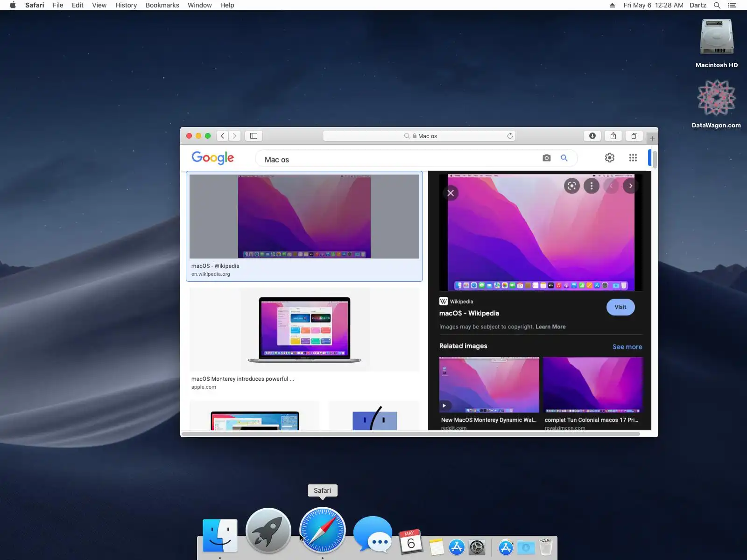This screenshot has width=747, height=560.
Task: Open the History menu
Action: [126, 5]
